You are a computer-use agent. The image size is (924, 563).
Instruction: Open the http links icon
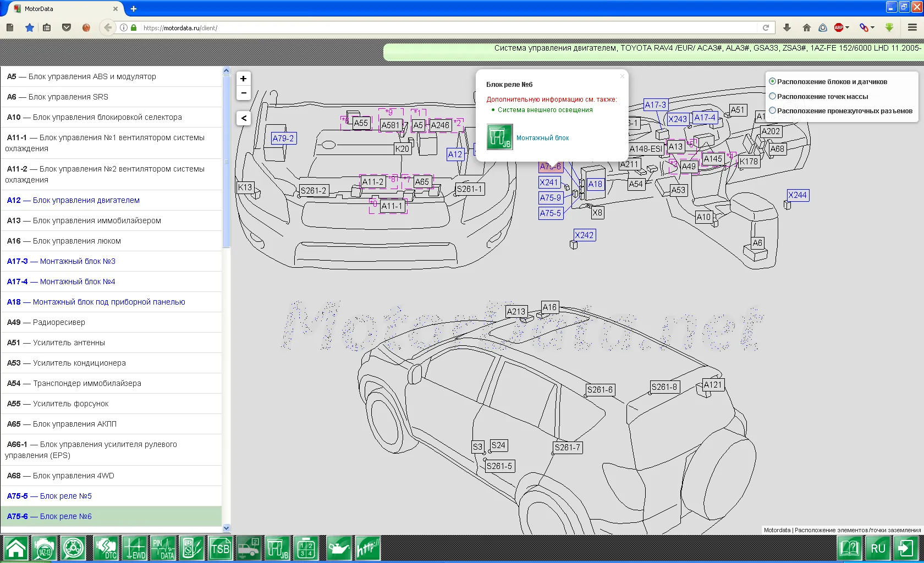click(367, 548)
